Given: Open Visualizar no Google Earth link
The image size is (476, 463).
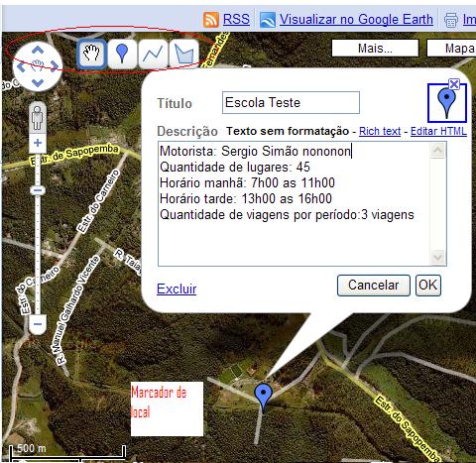Looking at the screenshot, I should point(356,19).
